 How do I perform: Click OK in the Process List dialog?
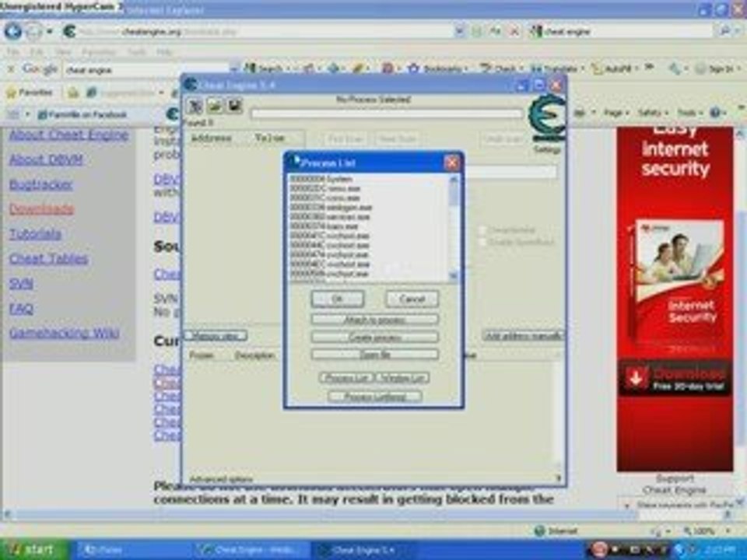point(337,299)
